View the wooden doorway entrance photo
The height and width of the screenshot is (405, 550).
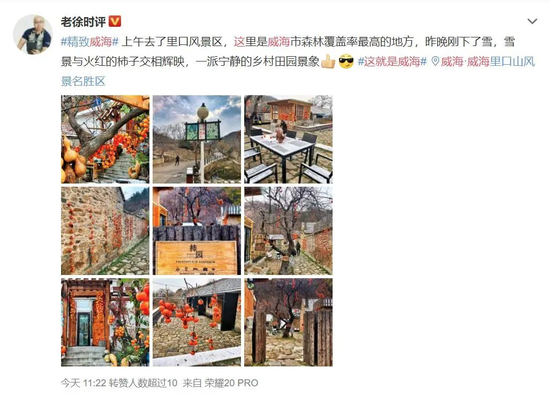105,323
